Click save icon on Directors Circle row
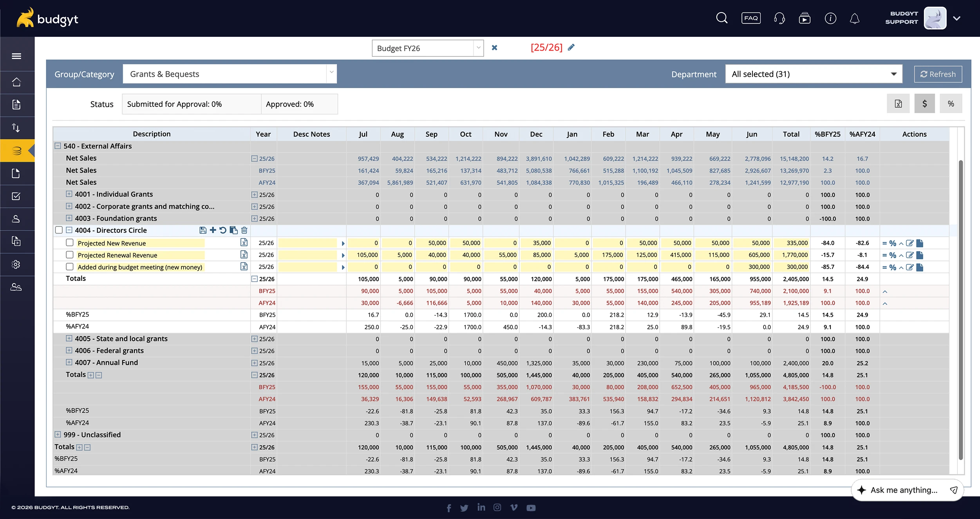 203,230
